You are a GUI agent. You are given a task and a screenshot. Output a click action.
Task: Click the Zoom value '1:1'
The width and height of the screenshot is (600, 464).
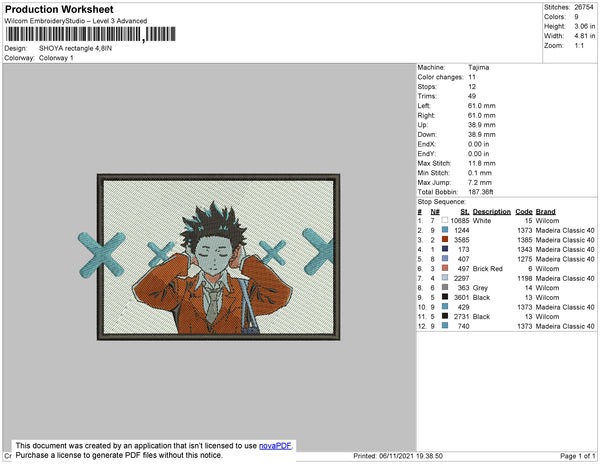[579, 46]
